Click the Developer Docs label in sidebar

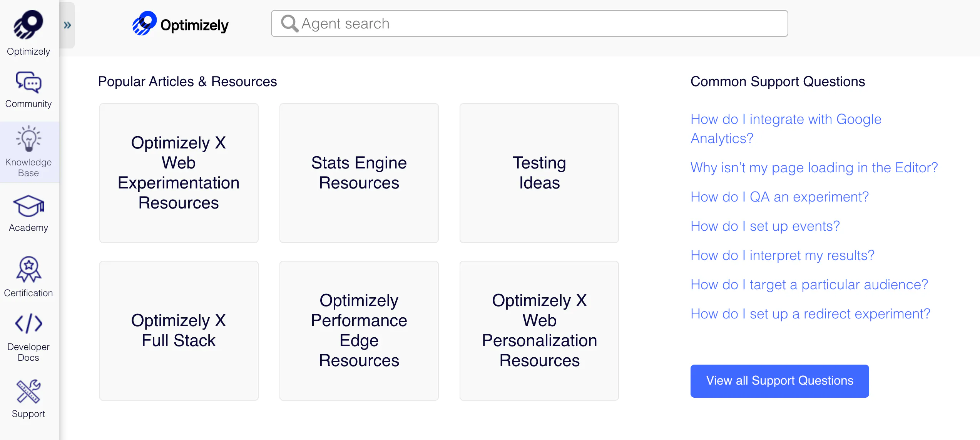click(x=28, y=352)
